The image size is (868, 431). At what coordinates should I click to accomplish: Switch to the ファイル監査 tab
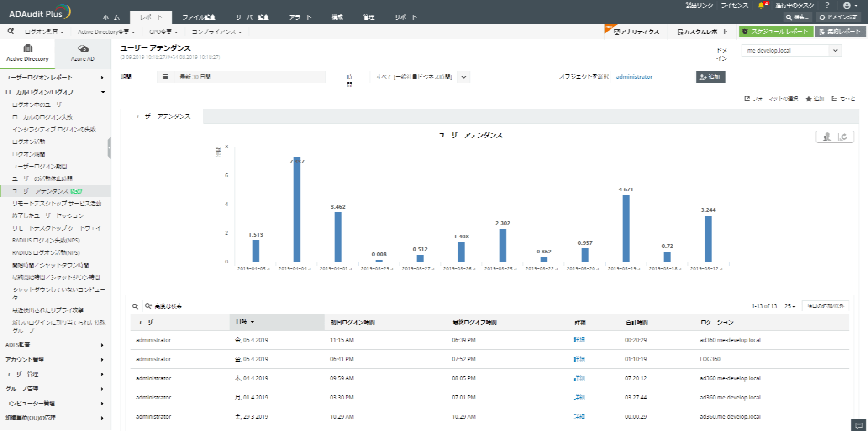coord(199,17)
